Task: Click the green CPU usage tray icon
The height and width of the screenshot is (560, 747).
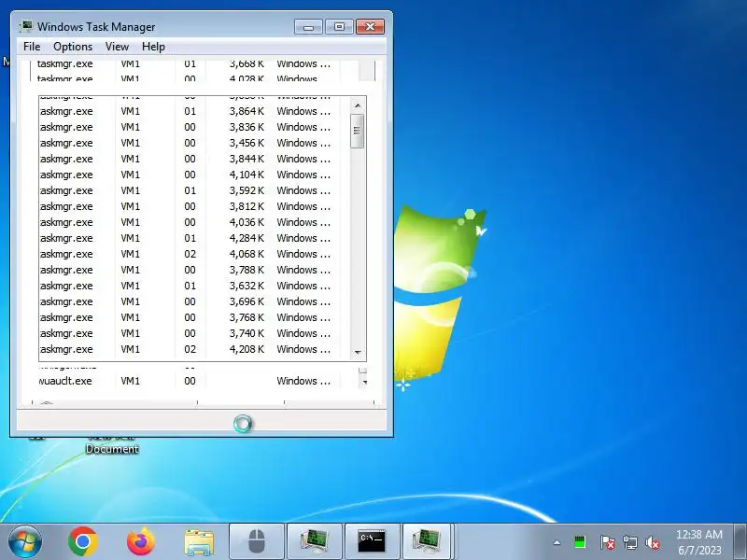Action: 580,542
